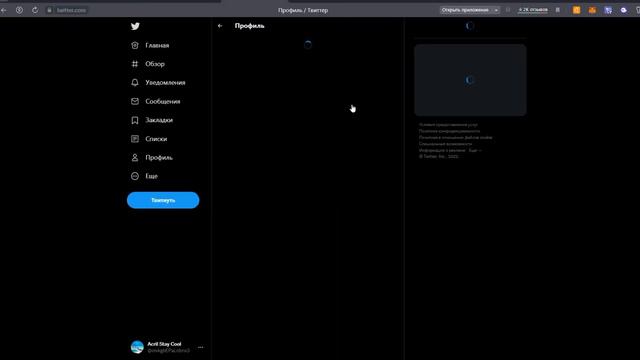The height and width of the screenshot is (360, 640).
Task: Expand the footer Еще link
Action: point(475,150)
